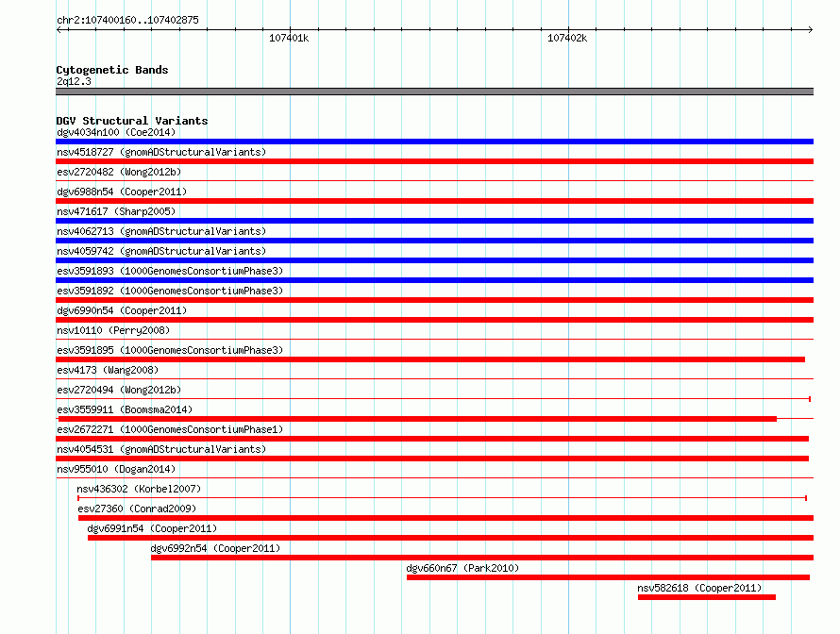Click the red bar of esv27360
The width and height of the screenshot is (840, 634).
(445, 518)
